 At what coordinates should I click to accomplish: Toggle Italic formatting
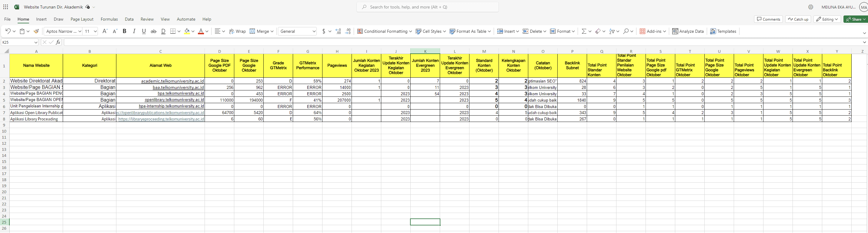(x=134, y=31)
